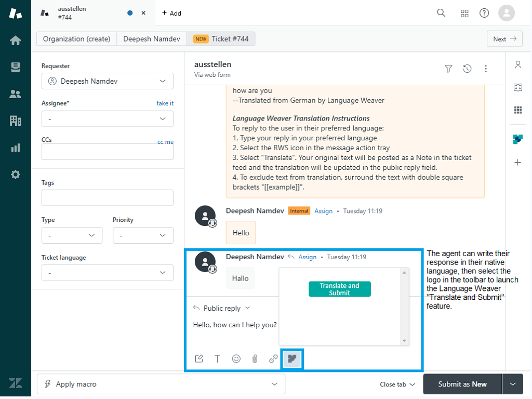Open the help question mark icon
This screenshot has height=399, width=532.
point(484,13)
